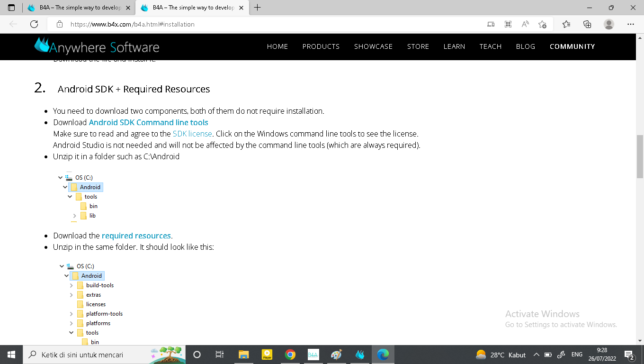Open the Windows Start menu
This screenshot has height=364, width=644.
tap(11, 355)
